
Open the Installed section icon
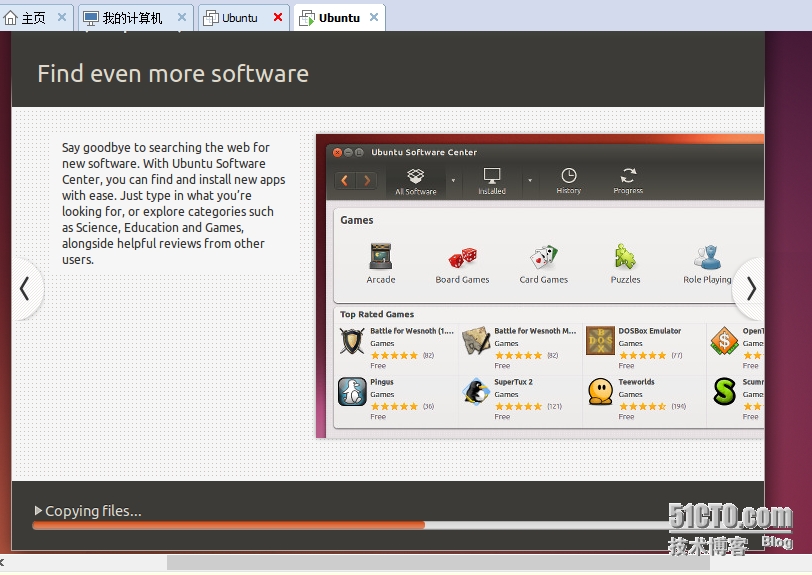(x=492, y=181)
